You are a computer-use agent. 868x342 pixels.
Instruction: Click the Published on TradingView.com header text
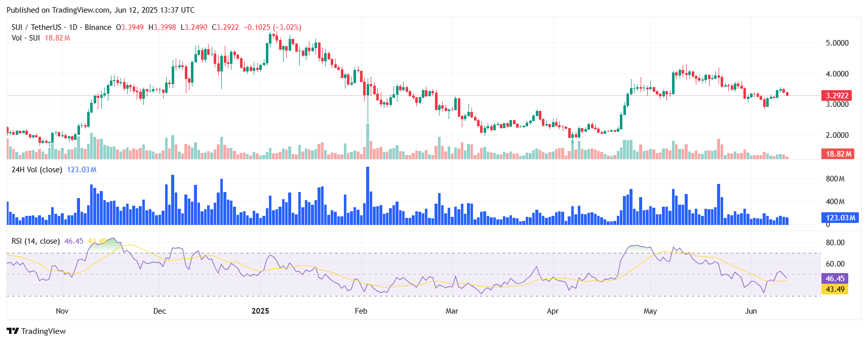tap(100, 10)
